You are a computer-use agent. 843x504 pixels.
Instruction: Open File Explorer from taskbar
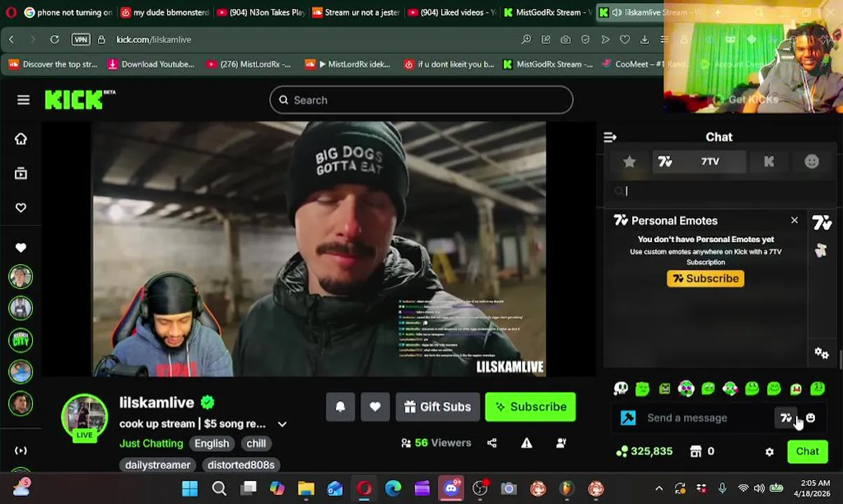click(306, 489)
